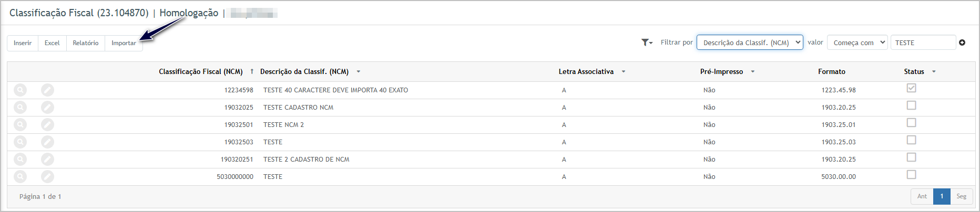The image size is (980, 212).
Task: Click the magnifier view icon for TESTE NCM 2
Action: tap(20, 125)
